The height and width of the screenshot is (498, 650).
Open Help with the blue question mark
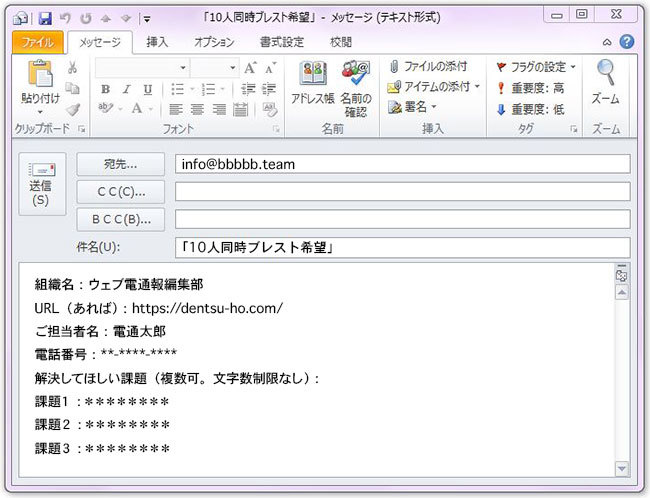627,41
